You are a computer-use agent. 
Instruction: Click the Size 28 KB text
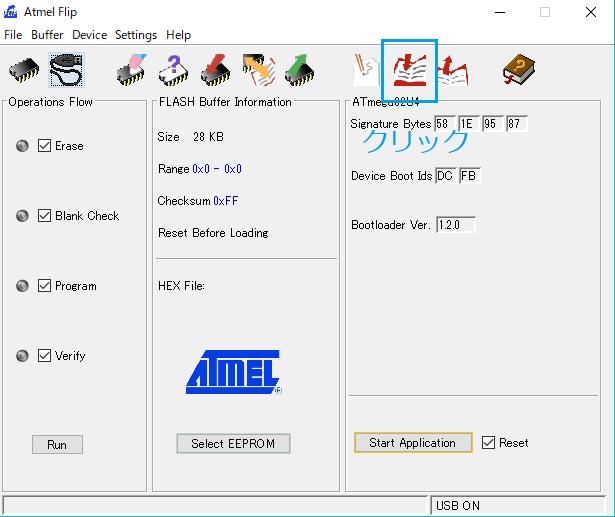point(191,137)
